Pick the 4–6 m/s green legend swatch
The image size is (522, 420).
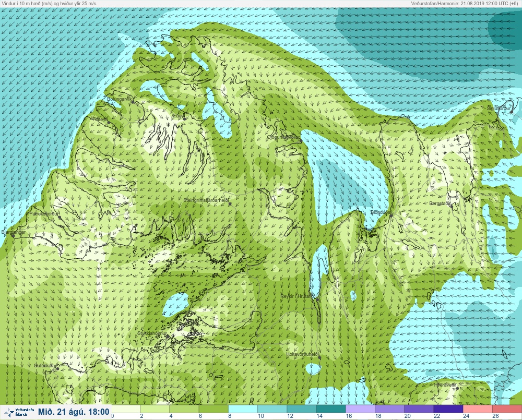tap(184, 409)
